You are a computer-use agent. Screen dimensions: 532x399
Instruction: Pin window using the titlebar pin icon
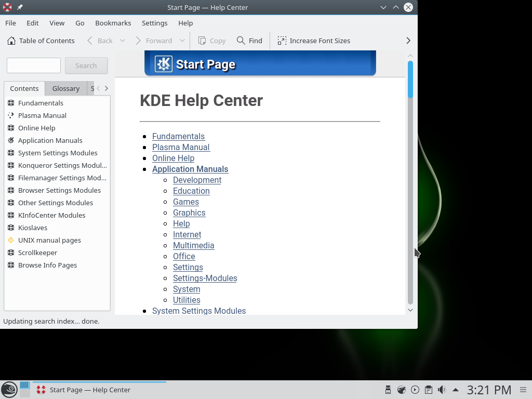(x=20, y=7)
